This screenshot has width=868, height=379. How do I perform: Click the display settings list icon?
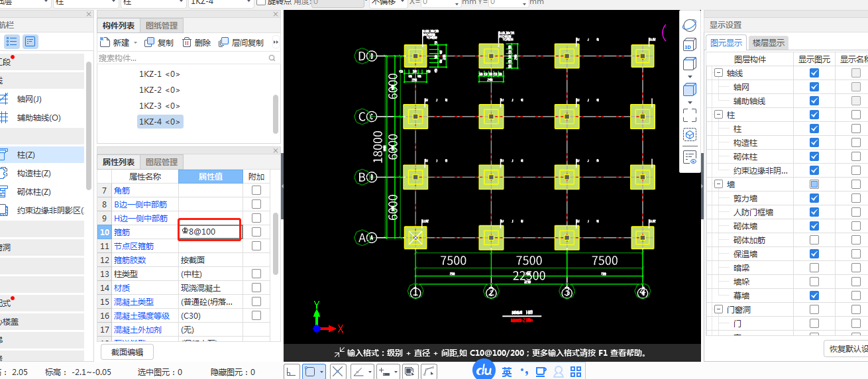690,157
